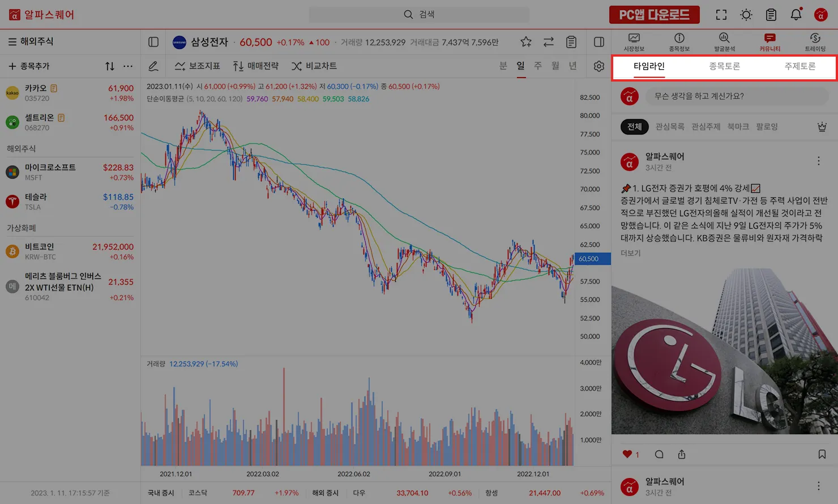
Task: Add 삼성전자 to favorites with star
Action: (x=526, y=42)
